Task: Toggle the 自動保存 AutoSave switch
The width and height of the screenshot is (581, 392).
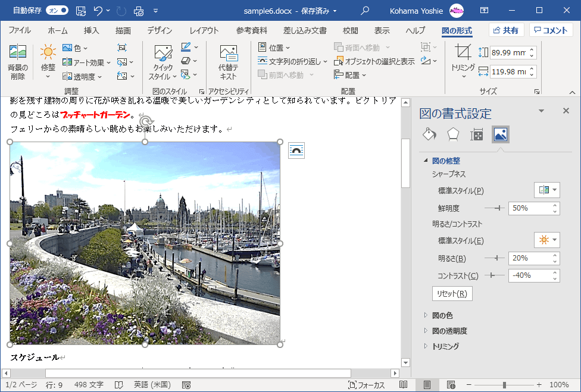Action: pos(57,11)
